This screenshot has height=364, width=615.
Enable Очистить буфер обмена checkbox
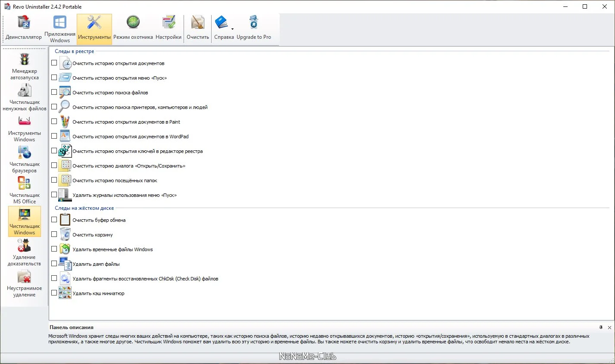[x=54, y=220]
